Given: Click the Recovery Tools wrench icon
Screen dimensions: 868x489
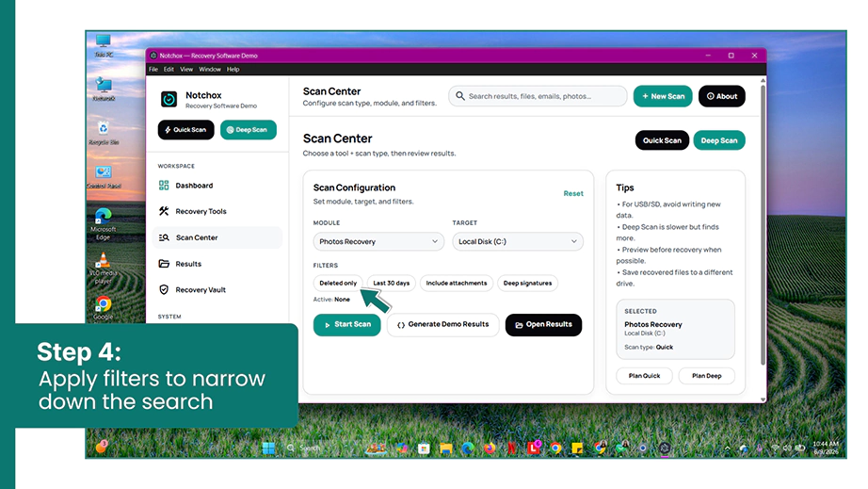Looking at the screenshot, I should [164, 211].
